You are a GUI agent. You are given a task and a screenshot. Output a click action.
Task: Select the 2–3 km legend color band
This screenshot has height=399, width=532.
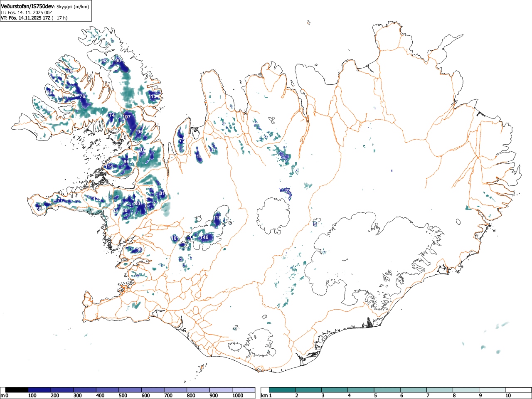[x=308, y=390]
